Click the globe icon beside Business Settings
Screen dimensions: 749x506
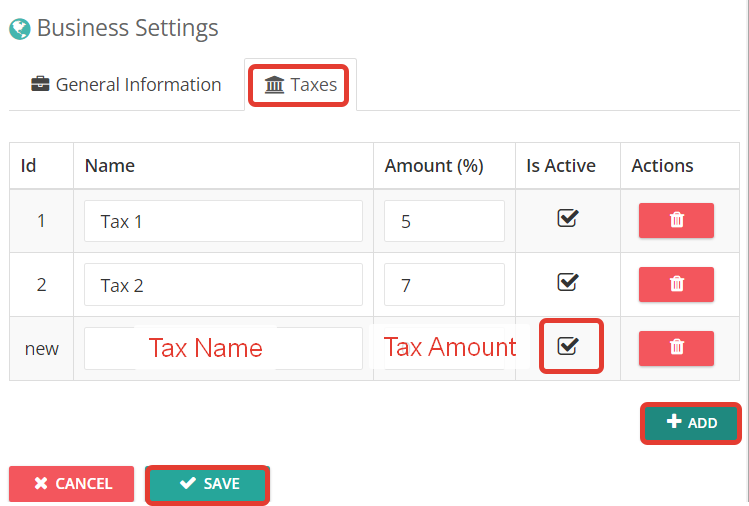click(20, 29)
